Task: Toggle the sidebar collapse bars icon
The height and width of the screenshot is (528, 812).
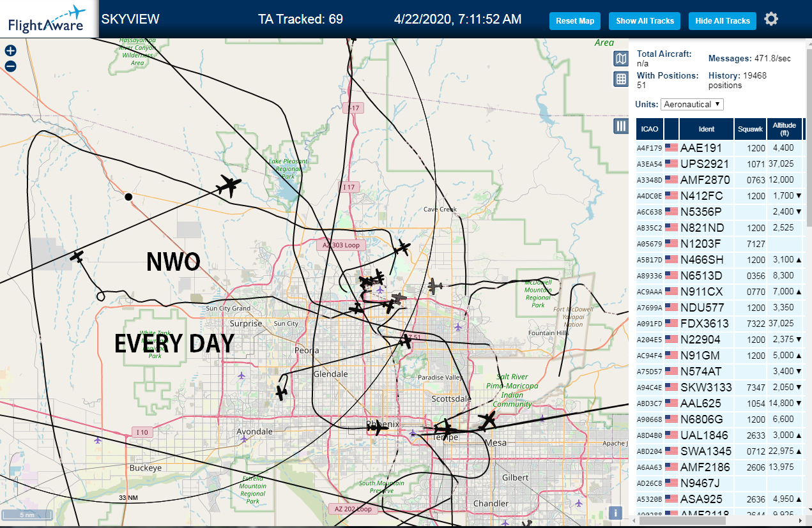Action: coord(620,126)
